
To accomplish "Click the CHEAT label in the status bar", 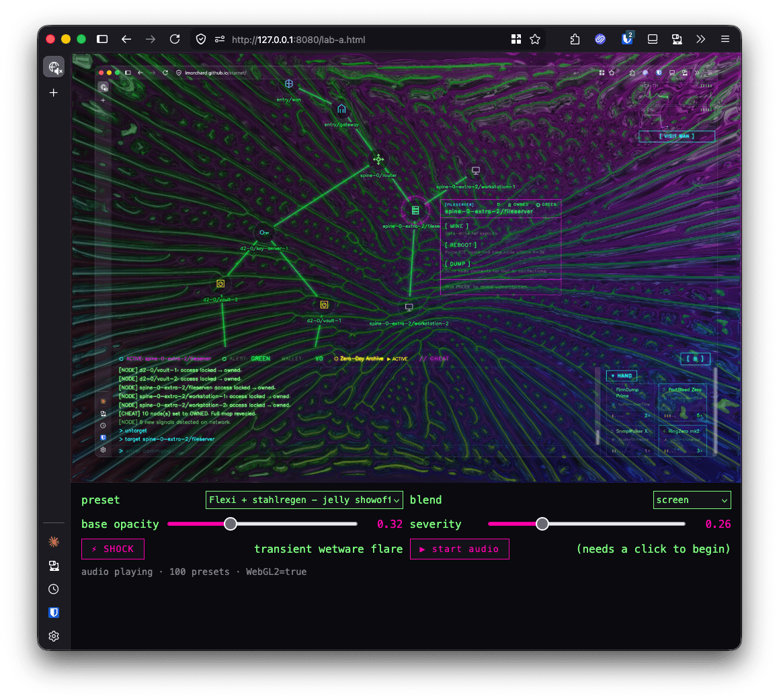I will tap(434, 358).
